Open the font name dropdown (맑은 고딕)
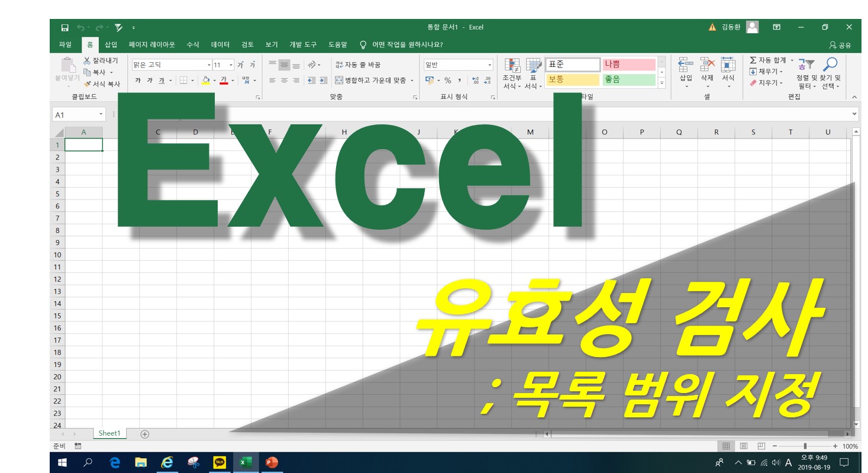This screenshot has height=473, width=868. (x=209, y=65)
